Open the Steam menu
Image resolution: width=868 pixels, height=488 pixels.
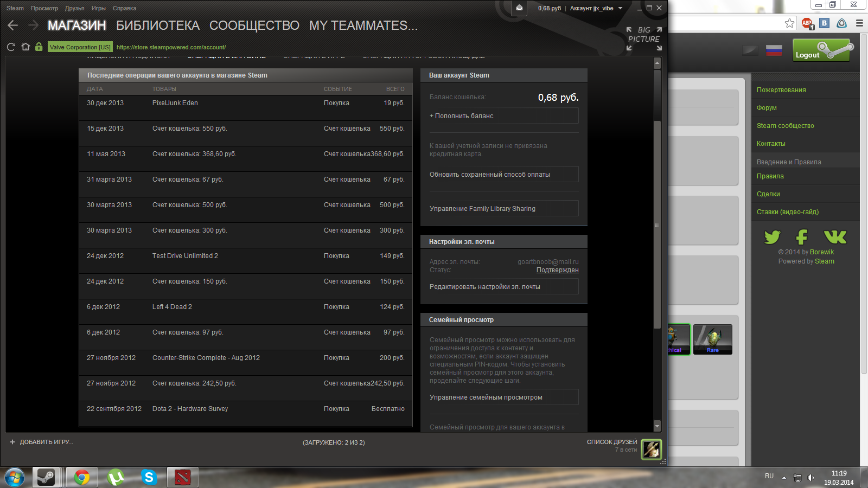click(15, 8)
